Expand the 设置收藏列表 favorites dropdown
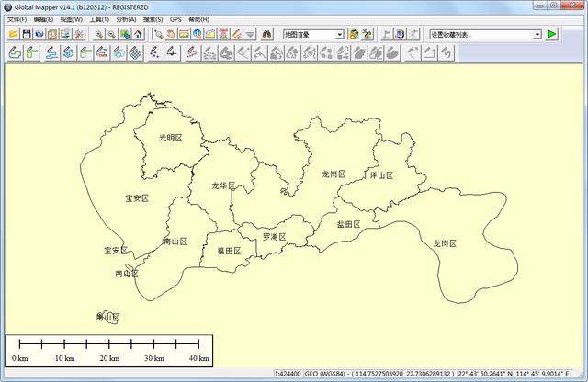This screenshot has width=588, height=382. (x=537, y=34)
